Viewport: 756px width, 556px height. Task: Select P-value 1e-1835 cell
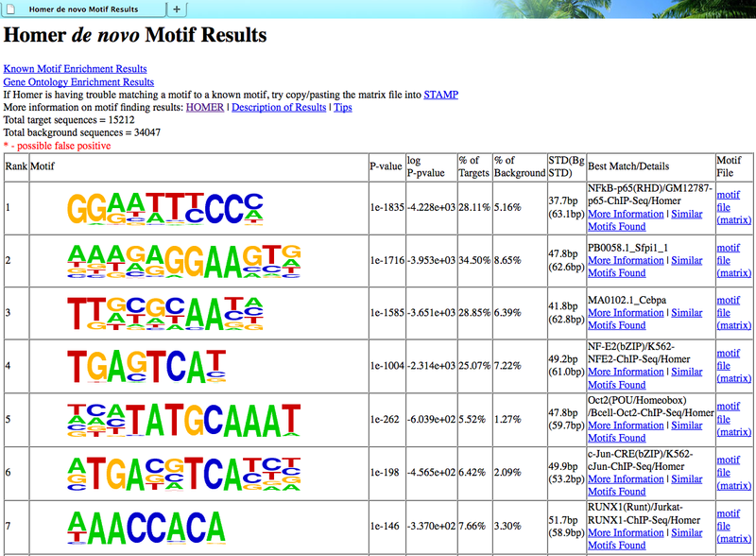(x=387, y=207)
